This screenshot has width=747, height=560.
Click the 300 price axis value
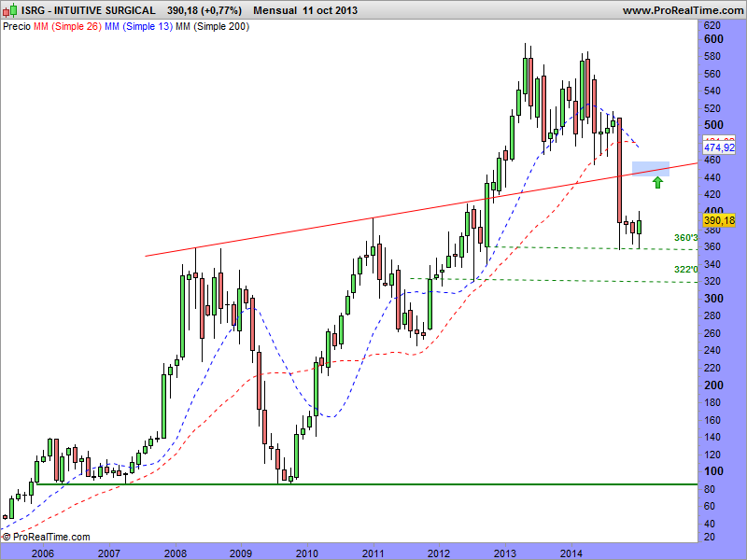713,299
